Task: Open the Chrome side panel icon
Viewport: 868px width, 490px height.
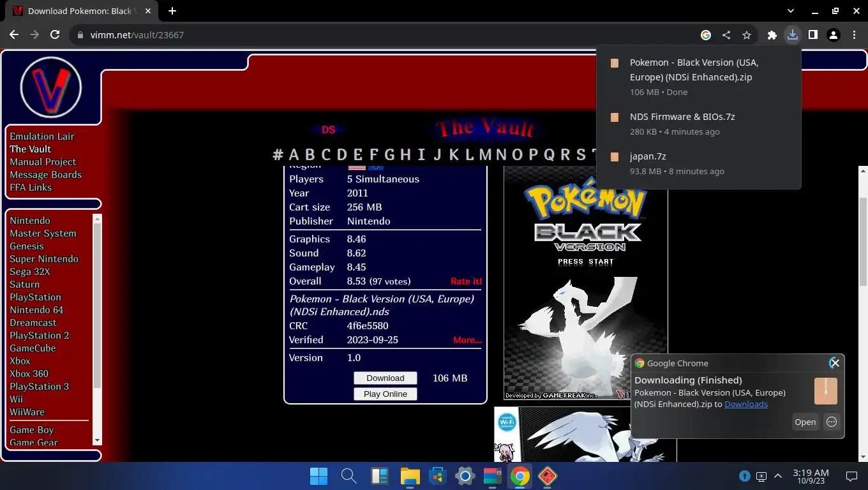Action: click(x=813, y=35)
